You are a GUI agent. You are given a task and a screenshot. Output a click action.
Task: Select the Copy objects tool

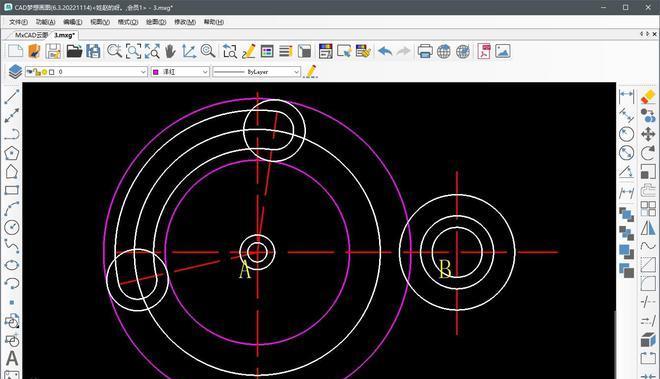(648, 115)
